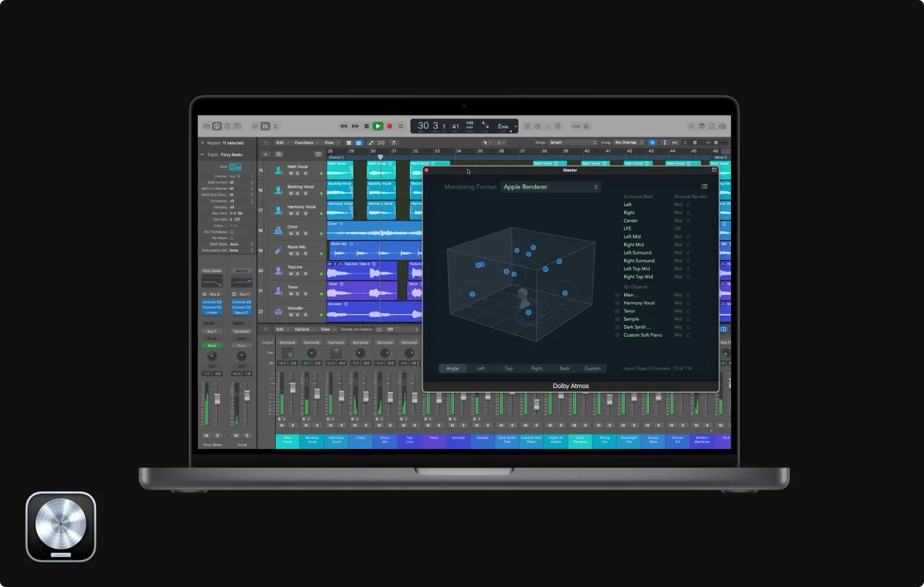The image size is (924, 587).
Task: Click the Room Mic microphone icon
Action: [x=278, y=250]
